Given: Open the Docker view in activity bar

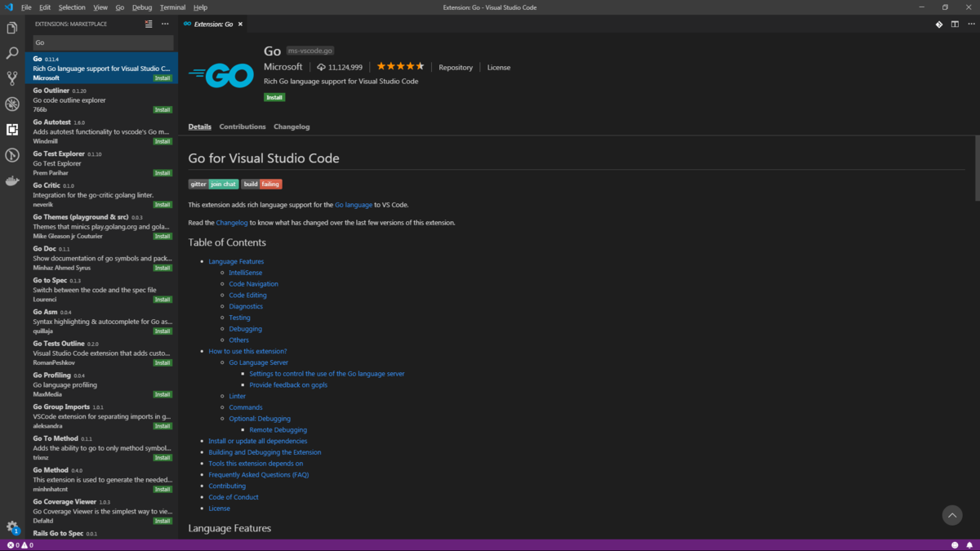Looking at the screenshot, I should coord(12,181).
